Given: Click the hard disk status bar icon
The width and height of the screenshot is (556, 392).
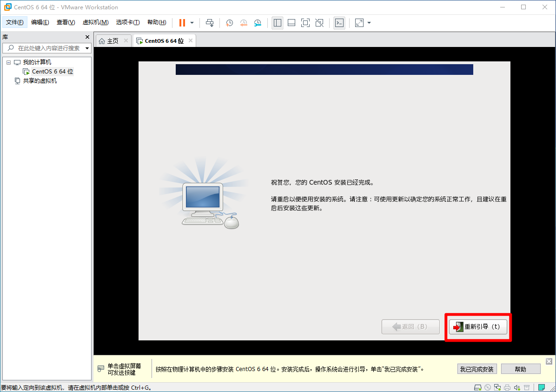Looking at the screenshot, I should pyautogui.click(x=477, y=387).
